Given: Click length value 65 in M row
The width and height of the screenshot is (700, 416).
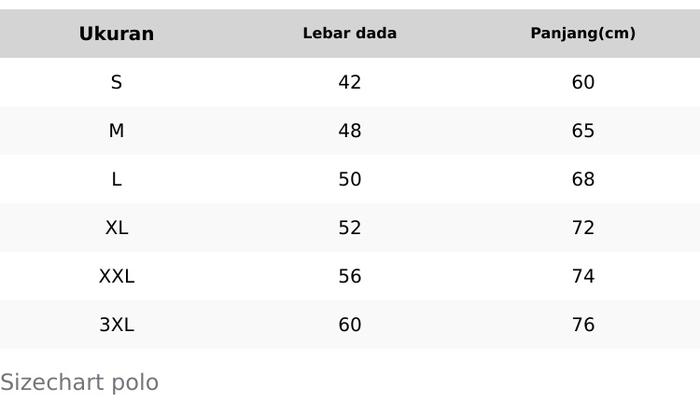Looking at the screenshot, I should pos(583,131).
